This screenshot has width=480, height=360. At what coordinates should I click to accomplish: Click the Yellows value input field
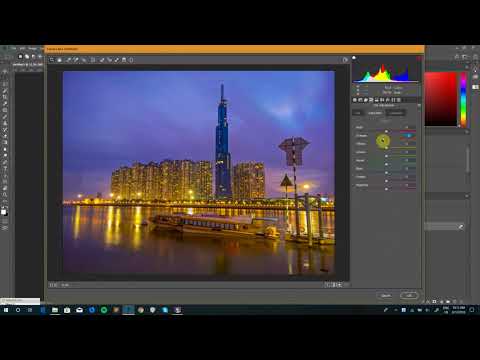point(407,144)
